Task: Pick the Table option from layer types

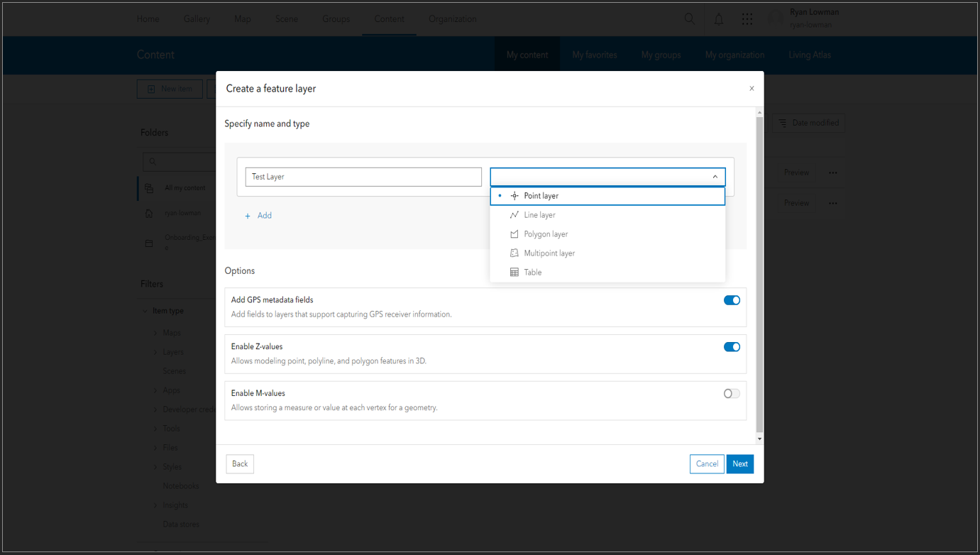Action: tap(534, 272)
